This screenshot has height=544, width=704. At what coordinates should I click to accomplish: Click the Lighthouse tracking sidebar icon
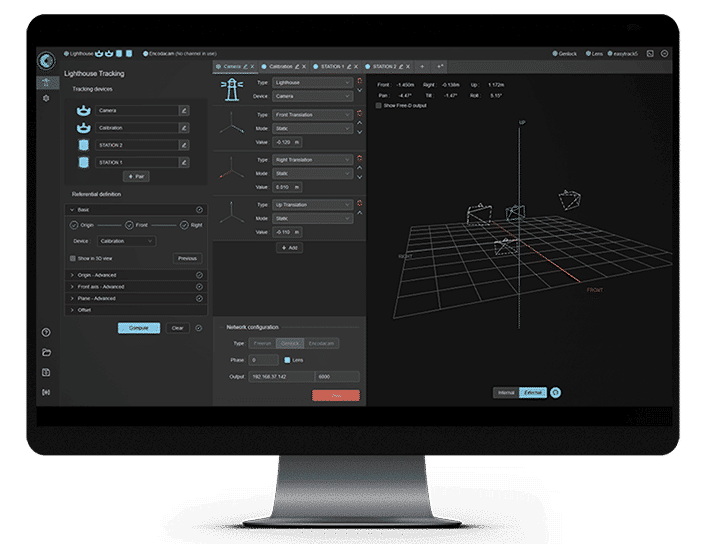point(46,82)
